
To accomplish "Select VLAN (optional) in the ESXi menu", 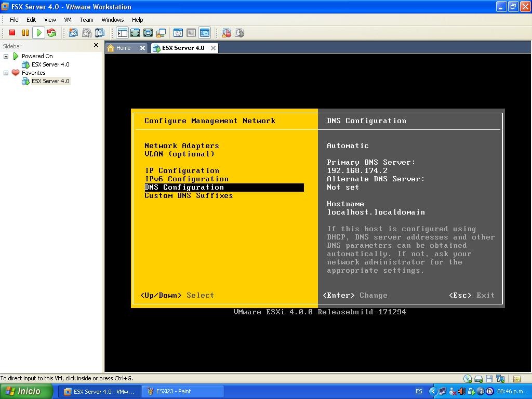I will [179, 154].
